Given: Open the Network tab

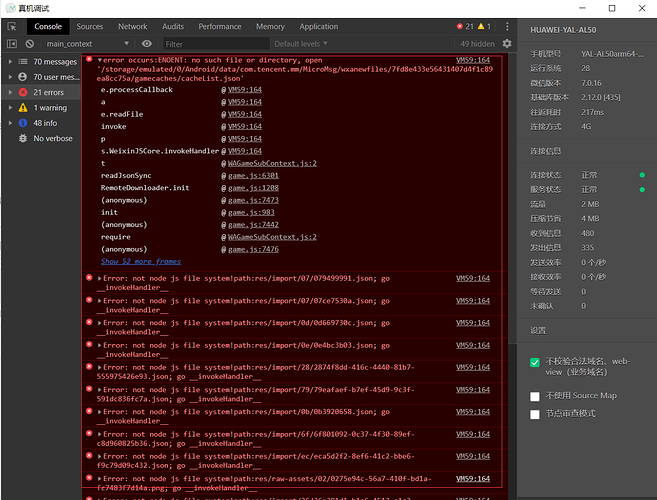Looking at the screenshot, I should [132, 26].
